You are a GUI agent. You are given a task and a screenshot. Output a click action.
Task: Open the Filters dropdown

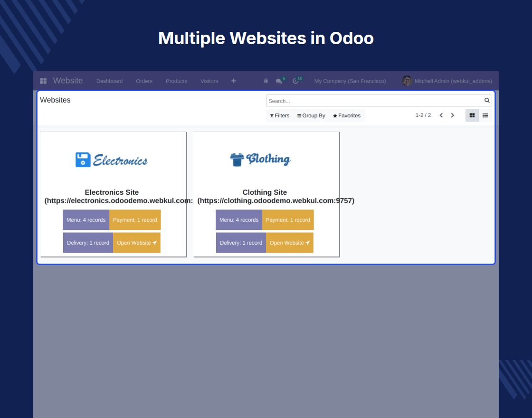tap(280, 116)
